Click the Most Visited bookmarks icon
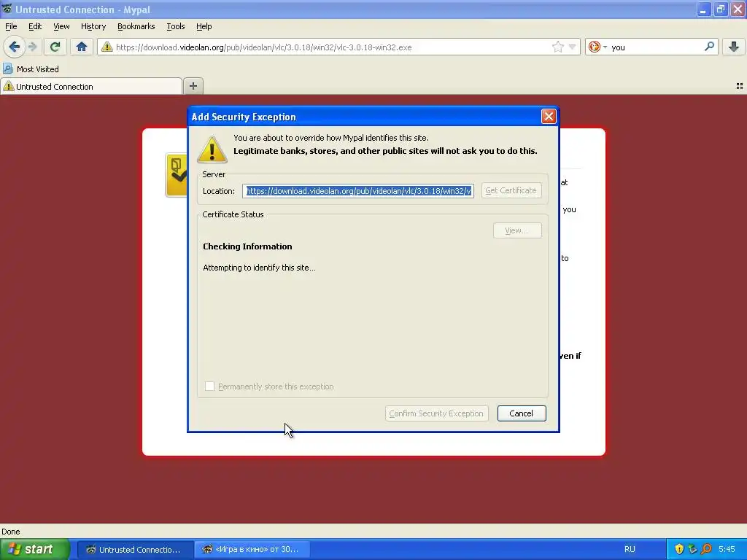Screen dimensions: 747x560 coord(7,69)
